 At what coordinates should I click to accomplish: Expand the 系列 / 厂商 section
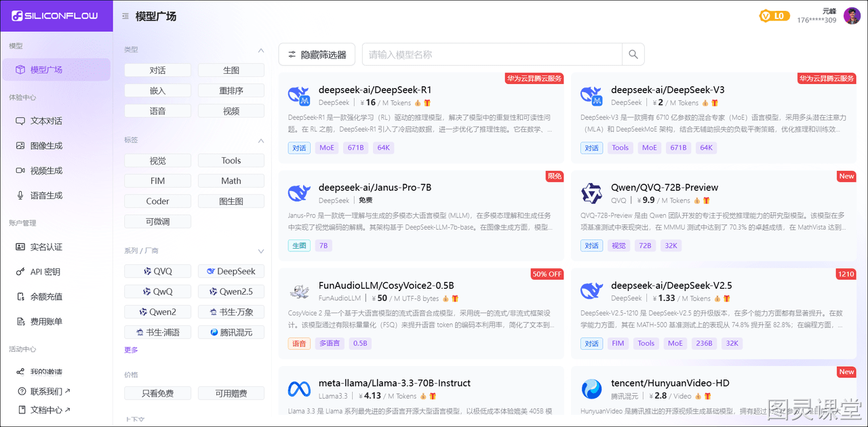point(261,251)
